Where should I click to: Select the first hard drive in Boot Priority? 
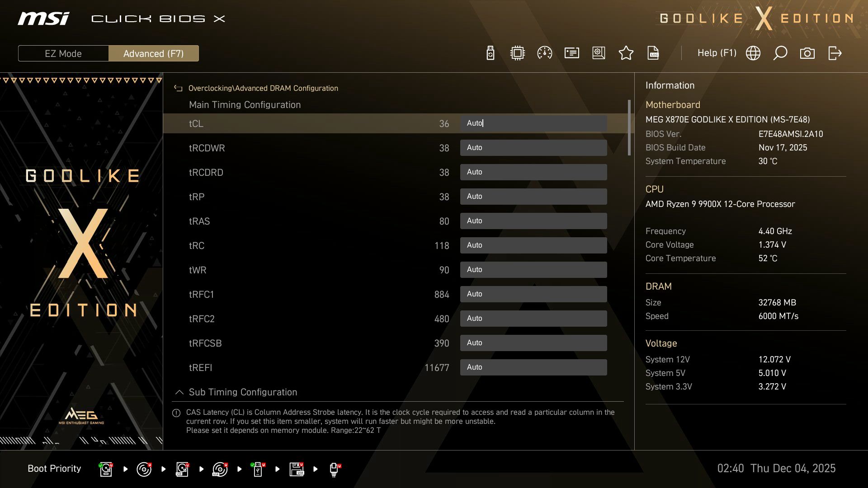pyautogui.click(x=105, y=469)
